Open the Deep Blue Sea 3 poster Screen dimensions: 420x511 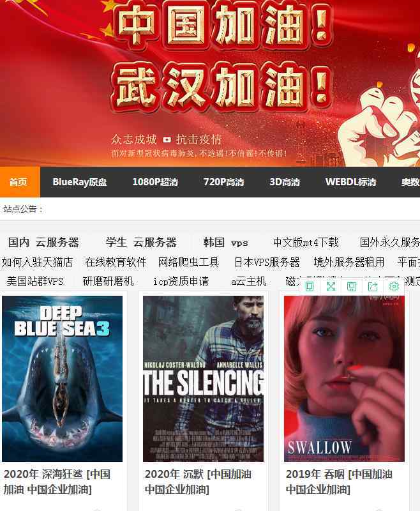[62, 379]
